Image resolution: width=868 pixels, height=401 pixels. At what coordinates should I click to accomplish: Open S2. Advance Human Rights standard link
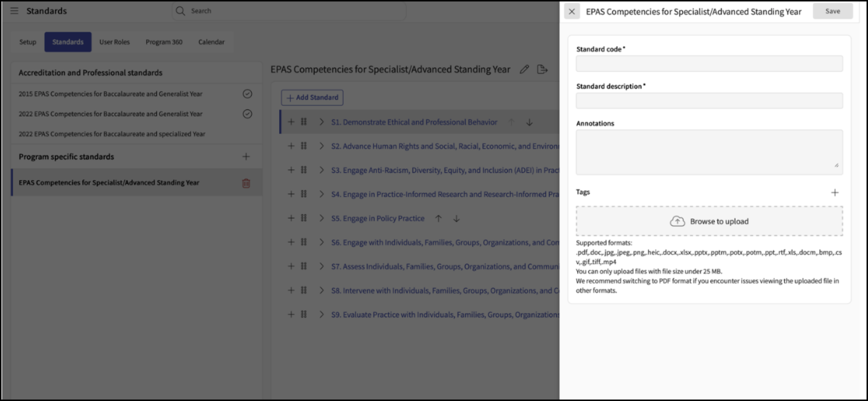click(x=445, y=146)
